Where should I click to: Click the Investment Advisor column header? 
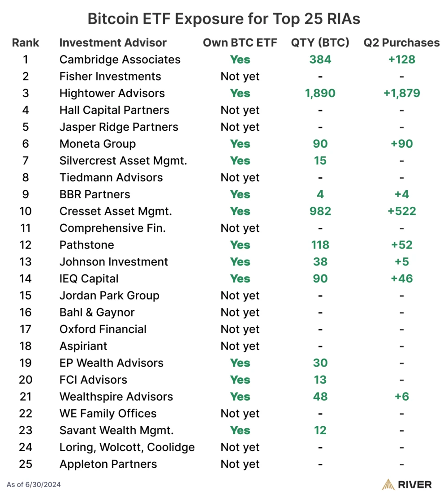(113, 43)
